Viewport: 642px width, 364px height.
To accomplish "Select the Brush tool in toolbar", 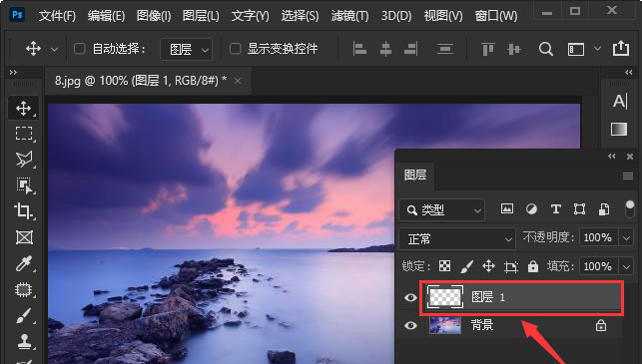I will pyautogui.click(x=23, y=316).
